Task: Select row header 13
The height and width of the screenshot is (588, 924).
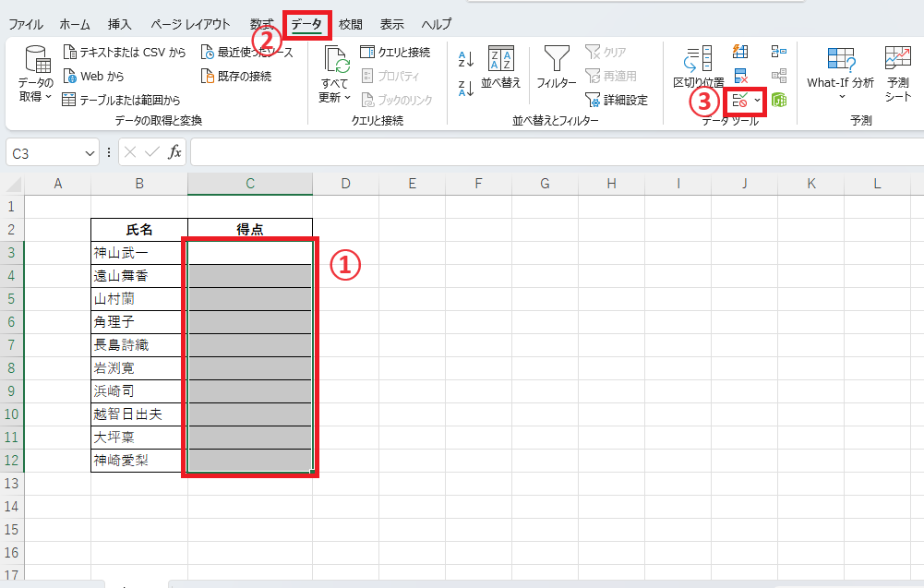Action: (x=12, y=484)
